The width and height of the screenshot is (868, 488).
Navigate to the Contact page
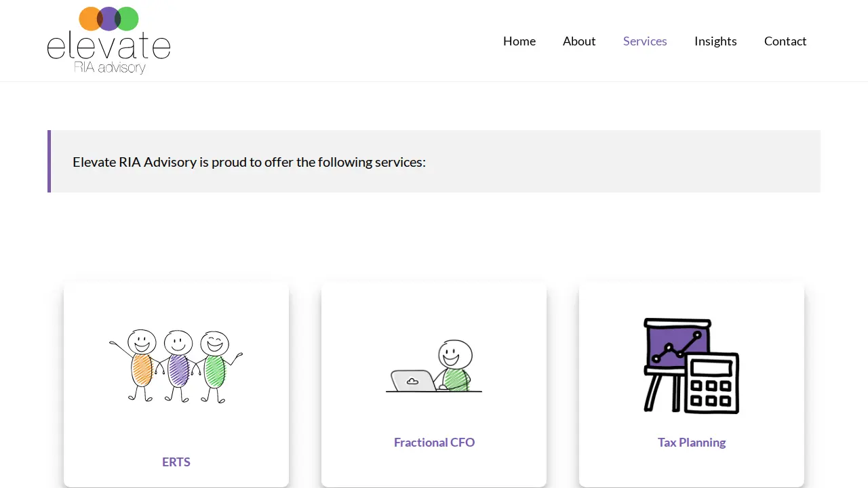pos(785,41)
